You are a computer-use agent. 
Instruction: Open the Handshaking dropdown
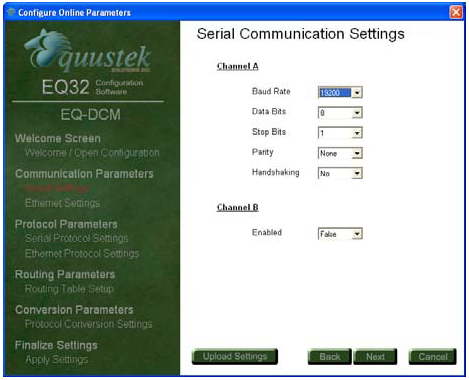[357, 174]
